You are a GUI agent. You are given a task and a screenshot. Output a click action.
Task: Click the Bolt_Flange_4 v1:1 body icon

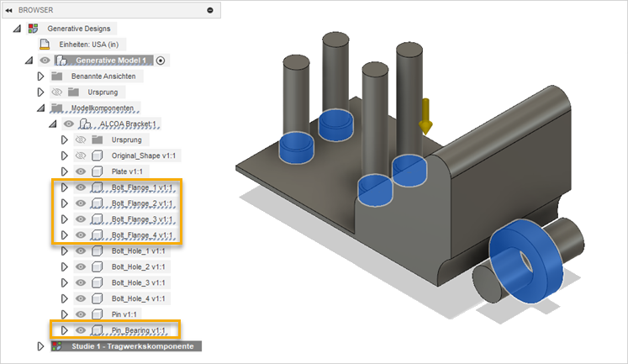97,235
